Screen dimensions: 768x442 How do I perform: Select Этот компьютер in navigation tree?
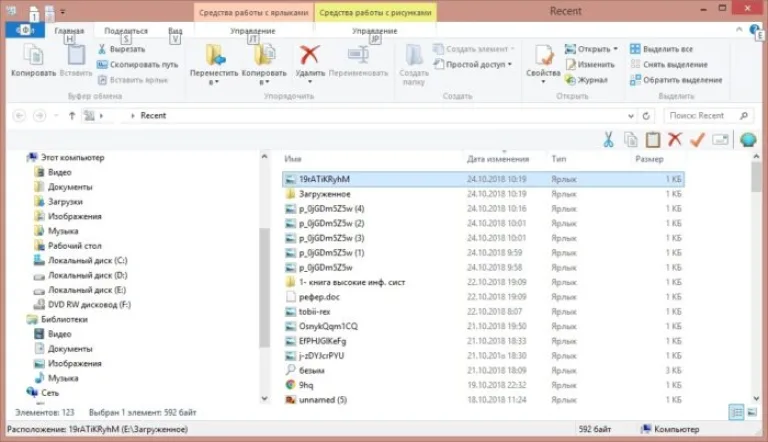65,157
